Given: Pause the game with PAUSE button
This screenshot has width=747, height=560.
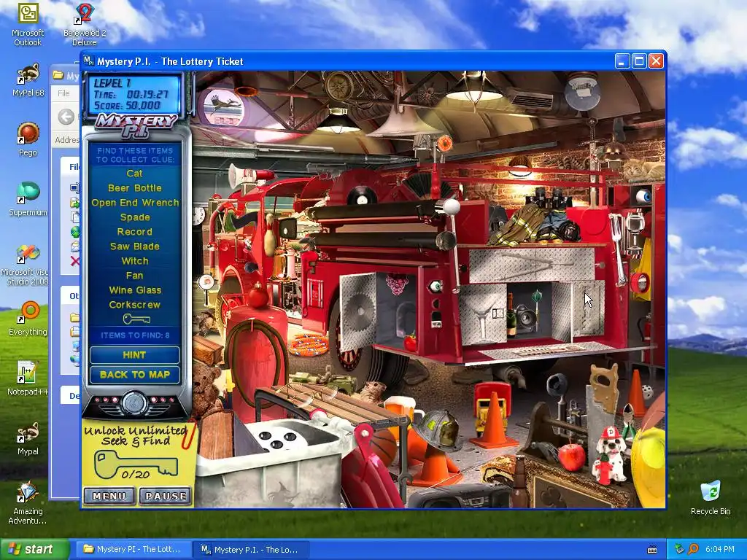Looking at the screenshot, I should [x=166, y=496].
